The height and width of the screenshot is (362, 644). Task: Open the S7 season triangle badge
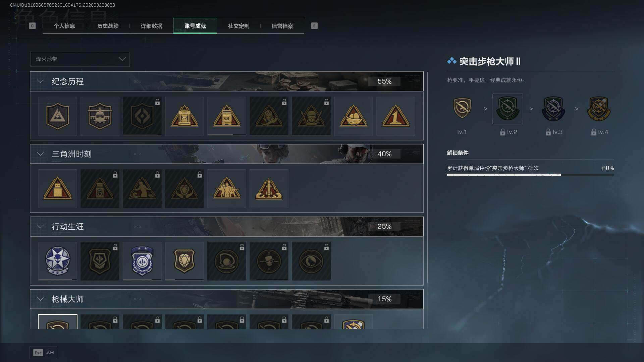click(x=184, y=116)
